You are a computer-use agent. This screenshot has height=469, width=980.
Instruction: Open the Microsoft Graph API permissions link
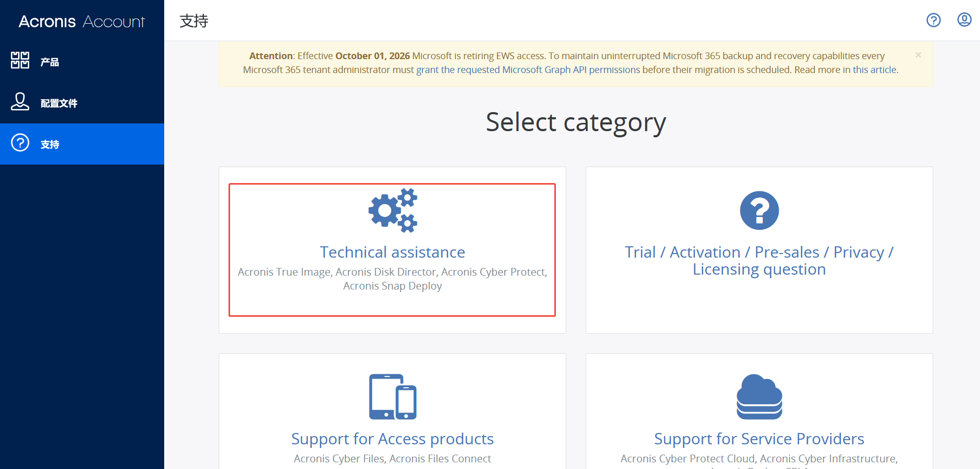pos(528,69)
